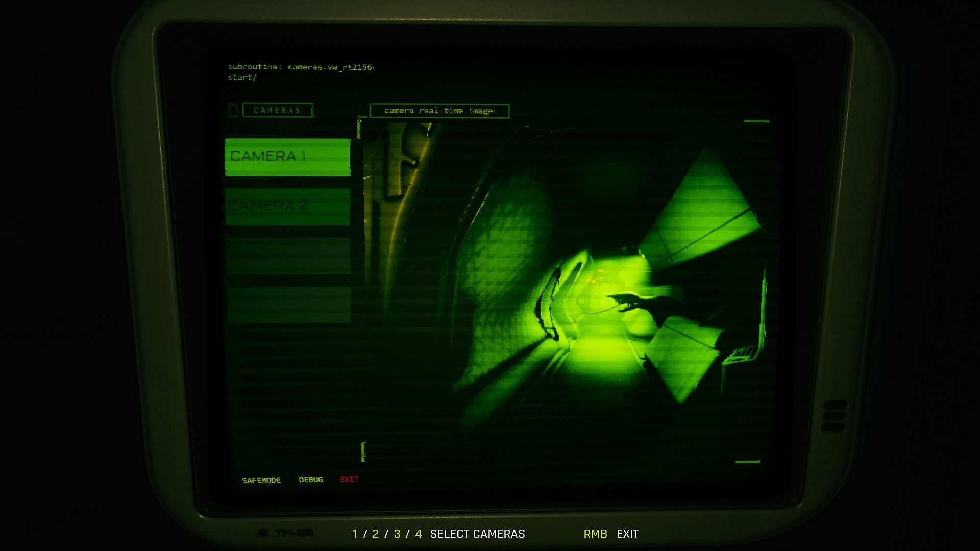Click the third dimmed camera slot

point(288,256)
